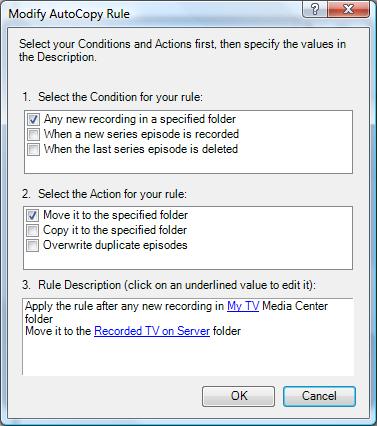Edit the My TV folder link

[243, 306]
